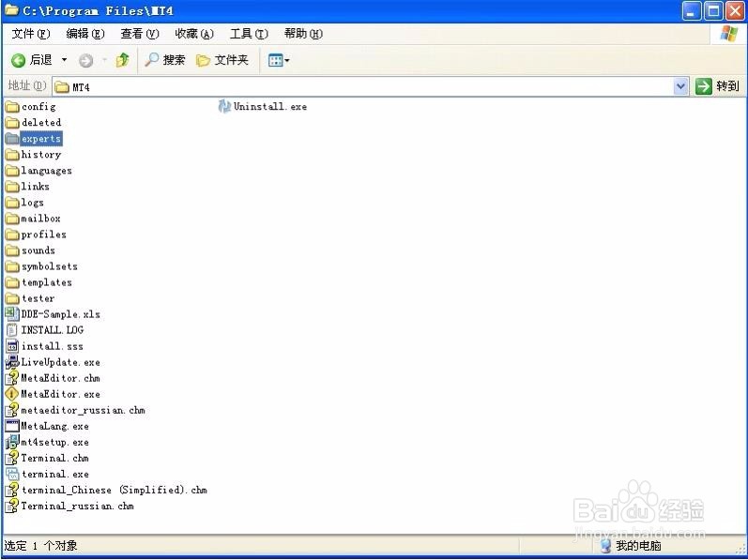The image size is (748, 560).
Task: Click the folder name "templates"
Action: click(47, 282)
